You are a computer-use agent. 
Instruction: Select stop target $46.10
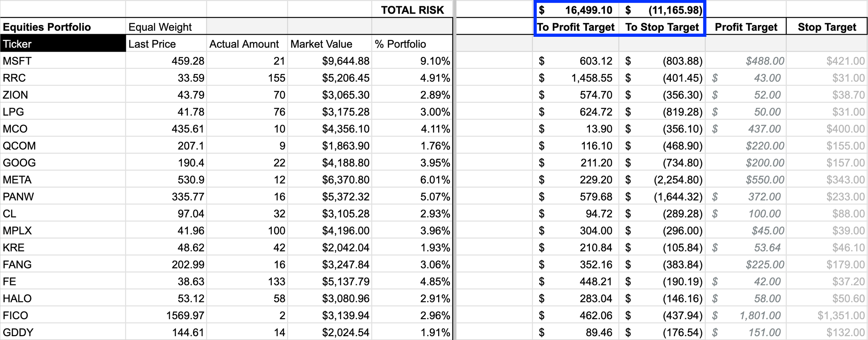(827, 248)
